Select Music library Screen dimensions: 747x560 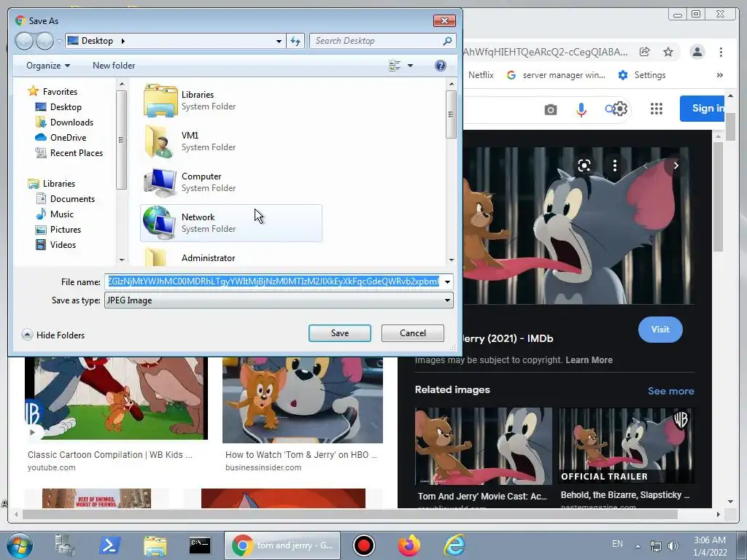pos(55,214)
